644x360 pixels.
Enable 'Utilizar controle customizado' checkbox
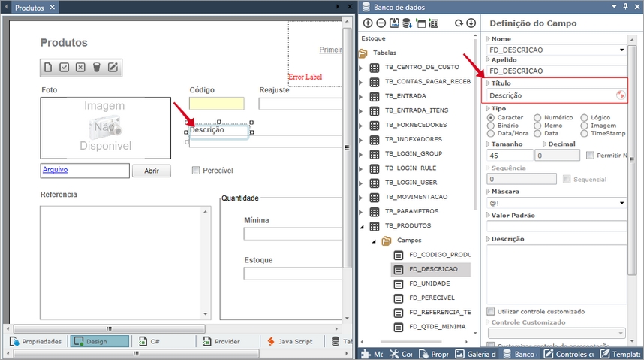[x=491, y=311]
